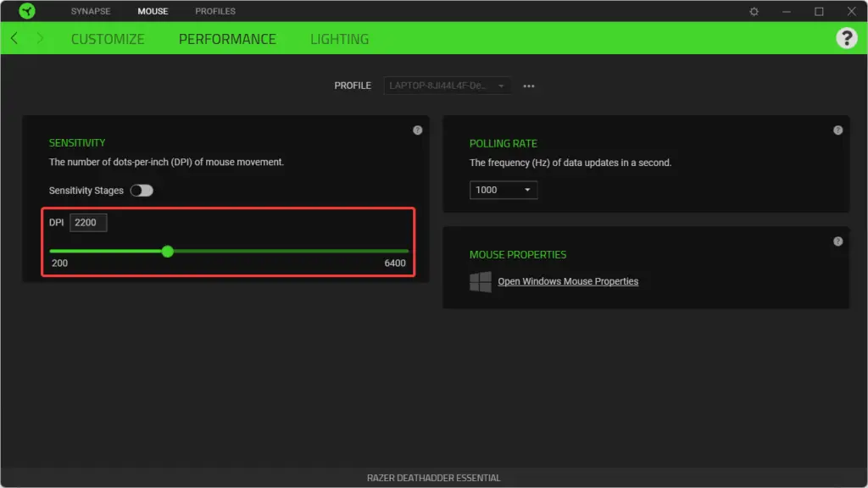Click the Mouse Properties heading
Viewport: 868px width, 488px height.
click(518, 254)
